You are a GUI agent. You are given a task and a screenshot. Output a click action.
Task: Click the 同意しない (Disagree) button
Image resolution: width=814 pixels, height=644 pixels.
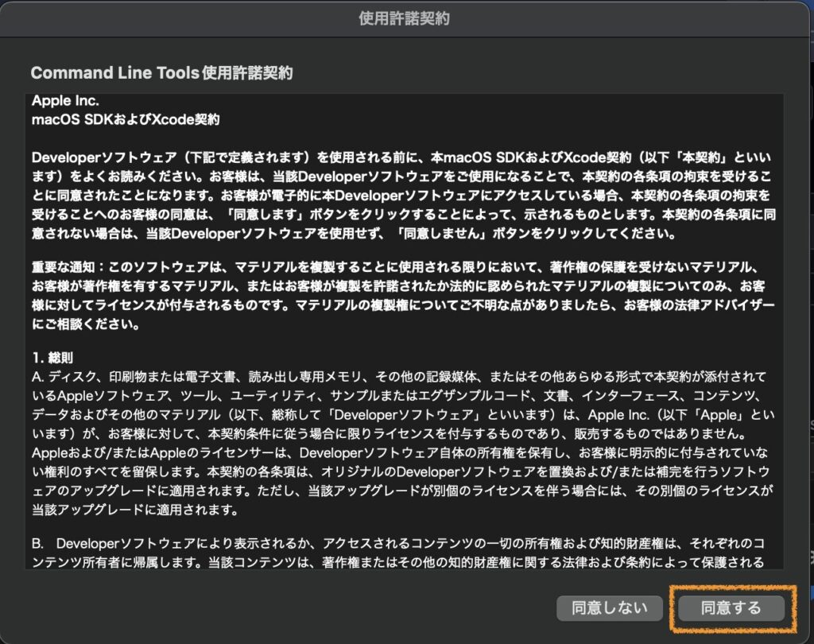610,607
